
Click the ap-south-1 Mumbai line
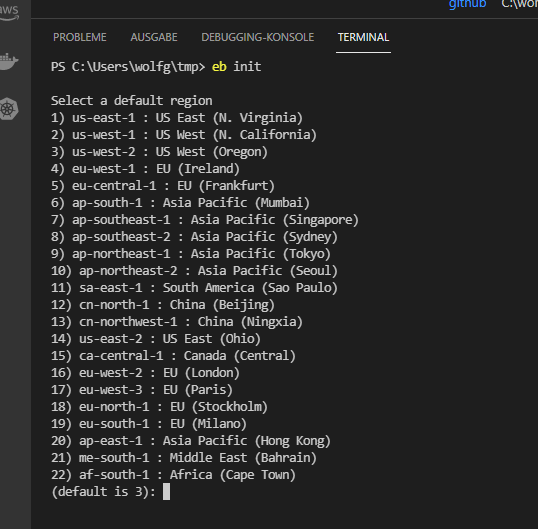[x=180, y=203]
